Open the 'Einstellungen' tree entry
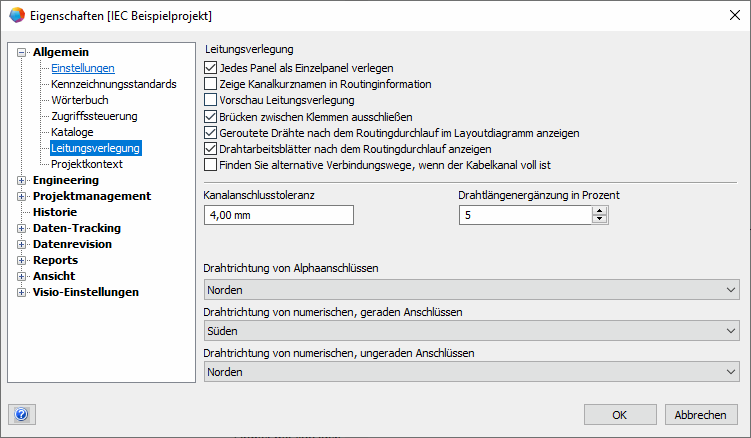This screenshot has height=438, width=751. 83,68
